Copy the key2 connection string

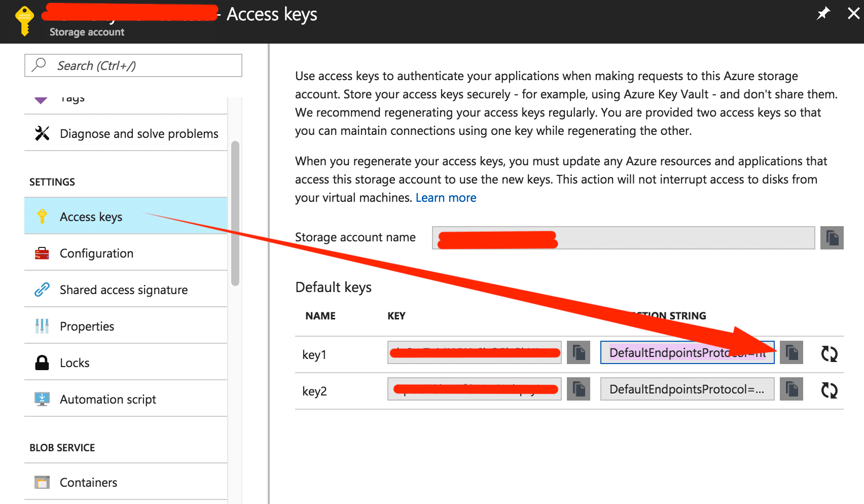[x=791, y=389]
